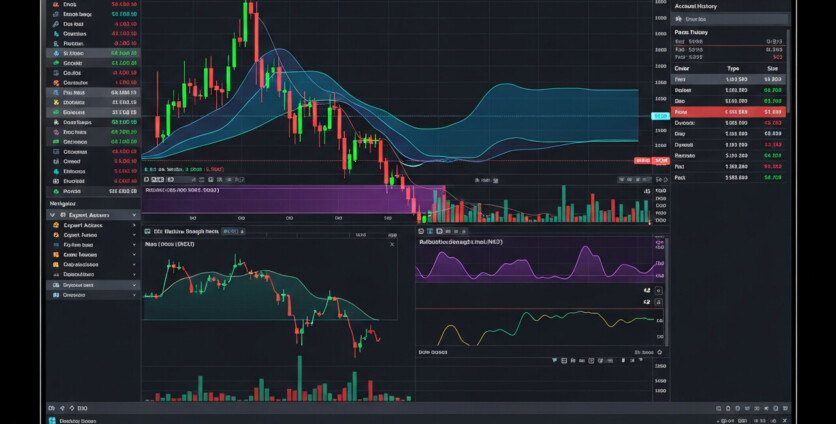836x424 pixels.
Task: Open the dropdown chevron on the Expert Actions header
Action: pyautogui.click(x=134, y=215)
